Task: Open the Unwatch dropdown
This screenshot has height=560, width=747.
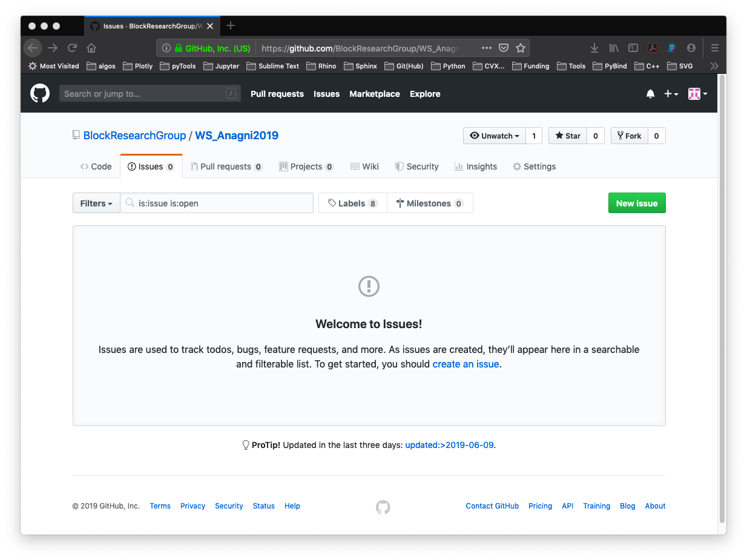Action: 495,136
